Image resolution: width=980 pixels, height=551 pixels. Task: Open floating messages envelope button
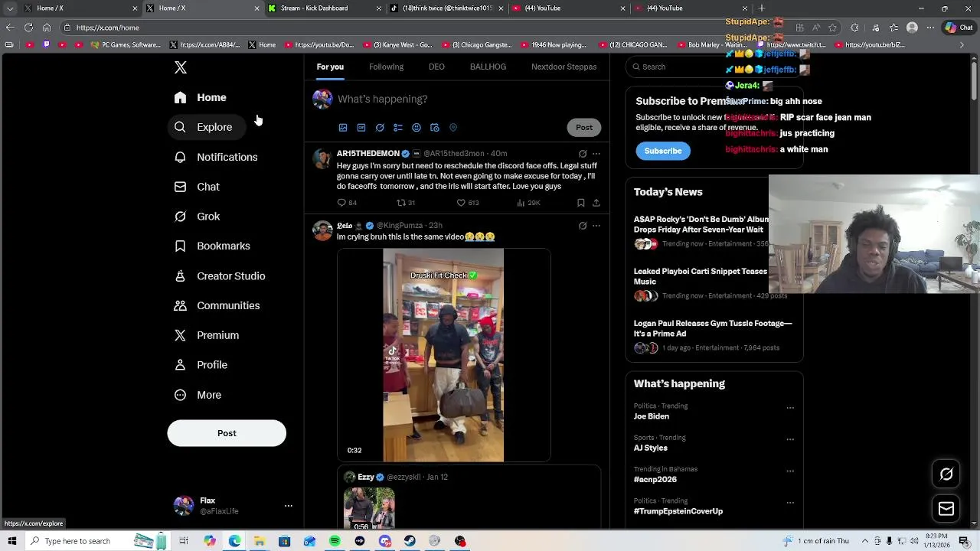pos(946,509)
